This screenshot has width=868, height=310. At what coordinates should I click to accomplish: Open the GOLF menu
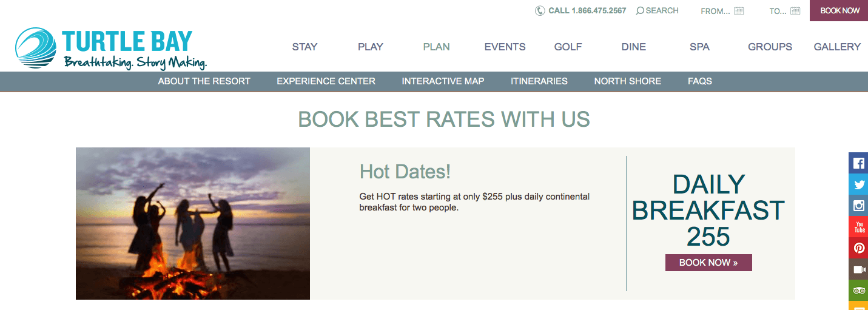[x=568, y=47]
